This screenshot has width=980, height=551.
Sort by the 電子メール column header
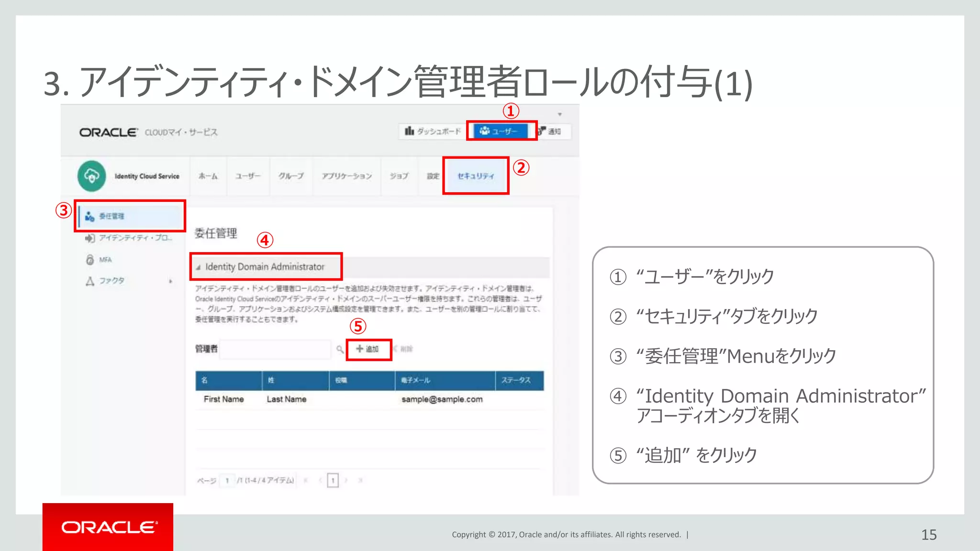[x=445, y=380]
